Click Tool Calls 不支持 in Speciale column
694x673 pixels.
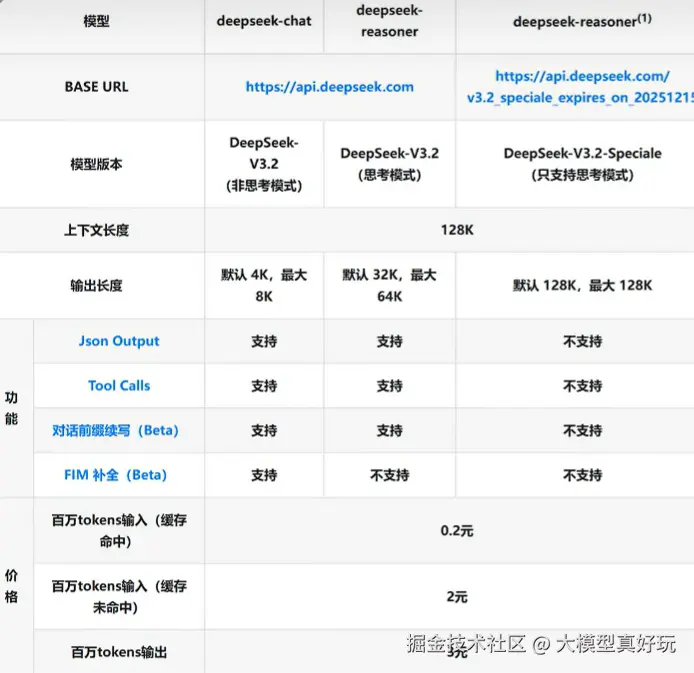coord(582,386)
